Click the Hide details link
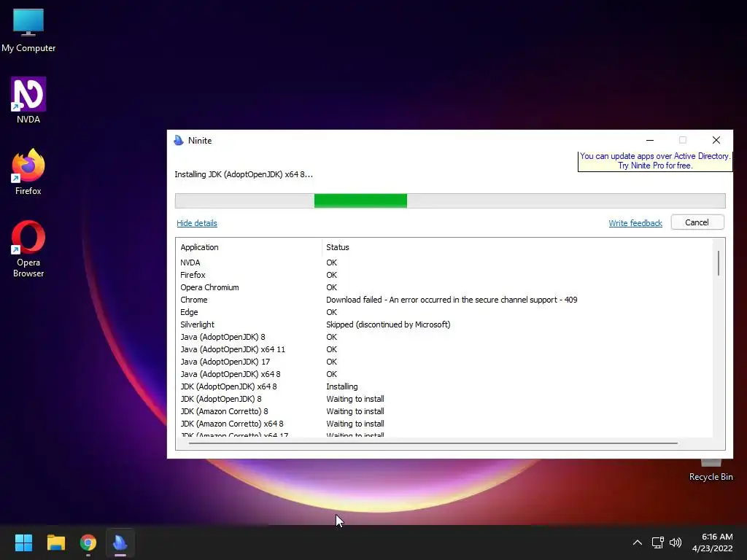This screenshot has width=747, height=560. (197, 223)
